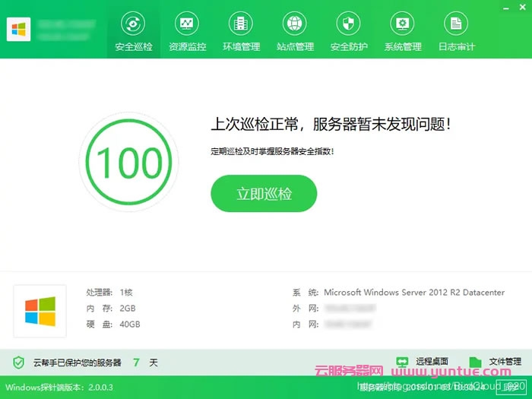Click the 立即巡检 button
This screenshot has width=532, height=399.
click(264, 194)
